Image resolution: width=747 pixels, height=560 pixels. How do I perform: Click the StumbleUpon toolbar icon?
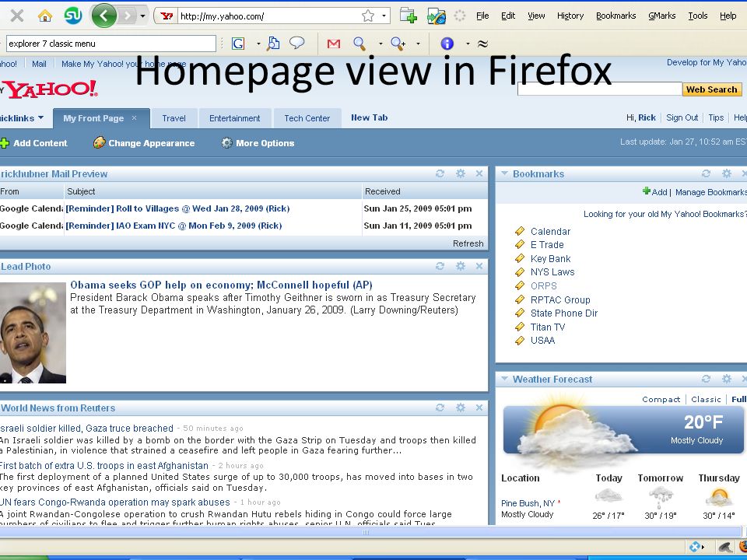(73, 16)
